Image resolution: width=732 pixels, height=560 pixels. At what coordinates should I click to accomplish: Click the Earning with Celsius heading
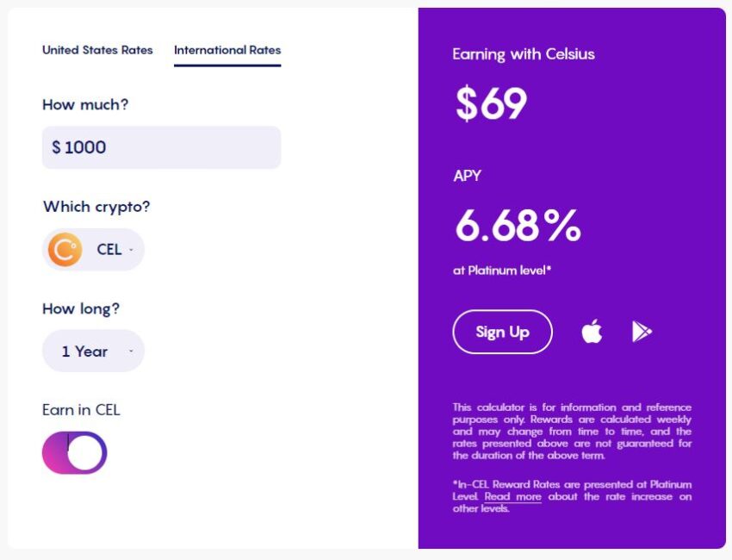pyautogui.click(x=524, y=54)
